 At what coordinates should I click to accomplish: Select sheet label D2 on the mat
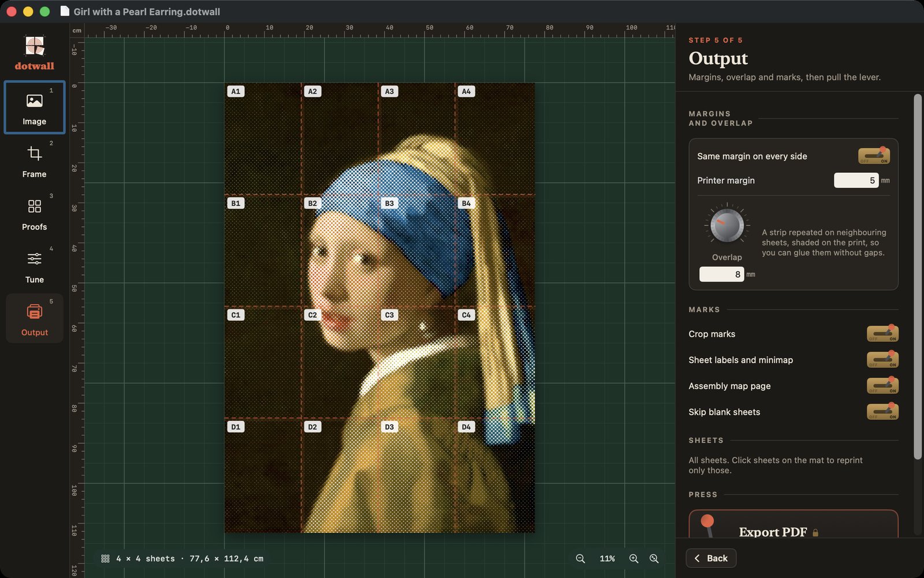[x=312, y=427]
